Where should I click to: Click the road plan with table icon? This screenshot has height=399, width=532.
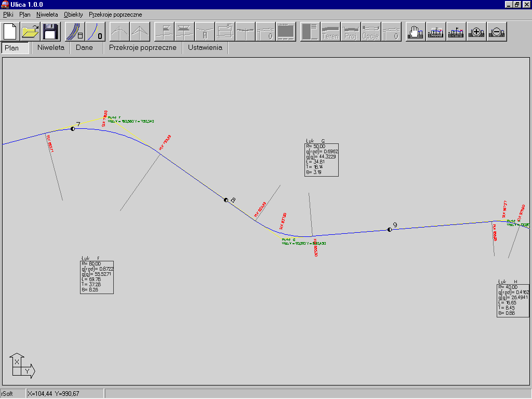75,32
